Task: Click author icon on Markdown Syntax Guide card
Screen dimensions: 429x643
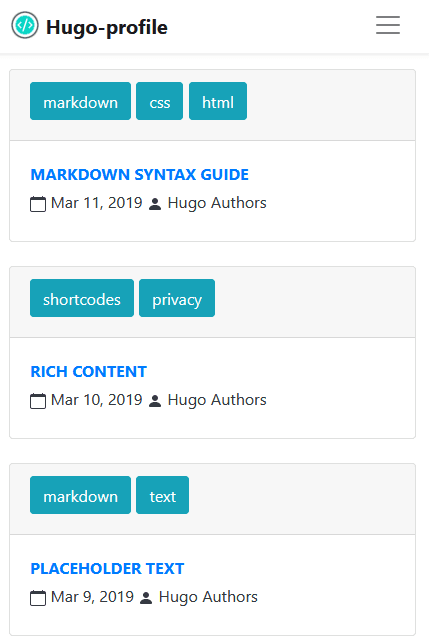Action: 155,204
